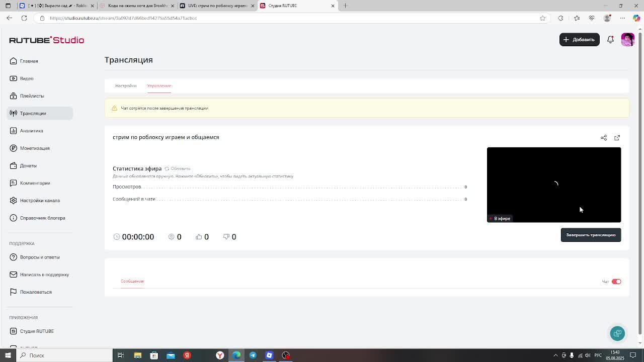Click the likes thumbs-up counter
644x362 pixels.
point(202,237)
